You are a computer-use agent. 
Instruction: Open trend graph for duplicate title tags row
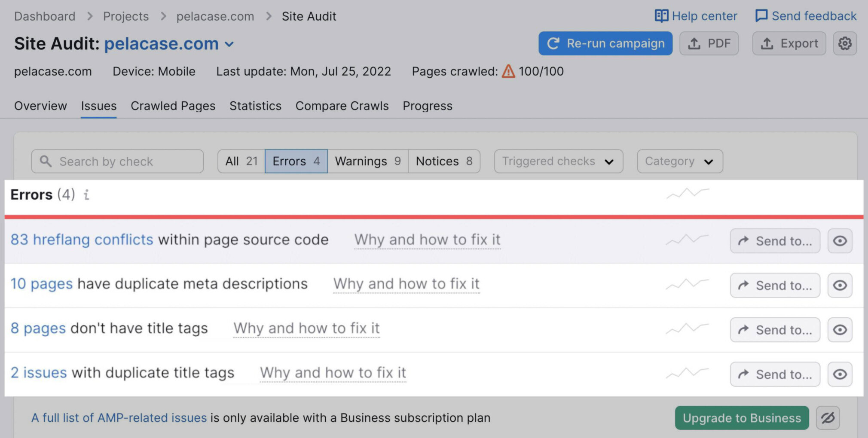coord(687,373)
